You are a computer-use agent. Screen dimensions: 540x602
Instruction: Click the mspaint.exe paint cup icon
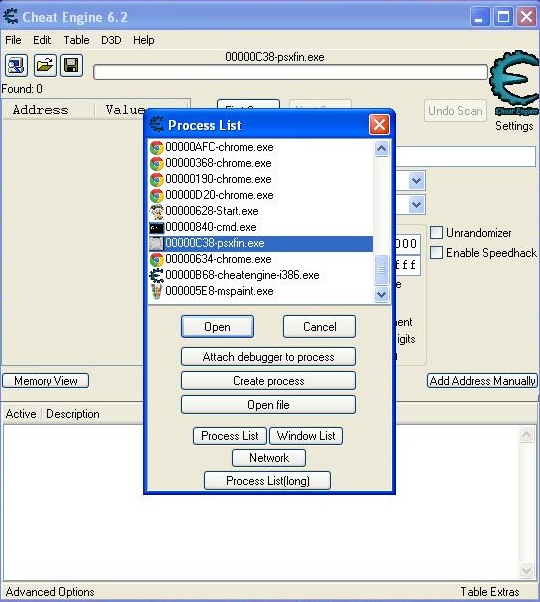click(x=156, y=291)
